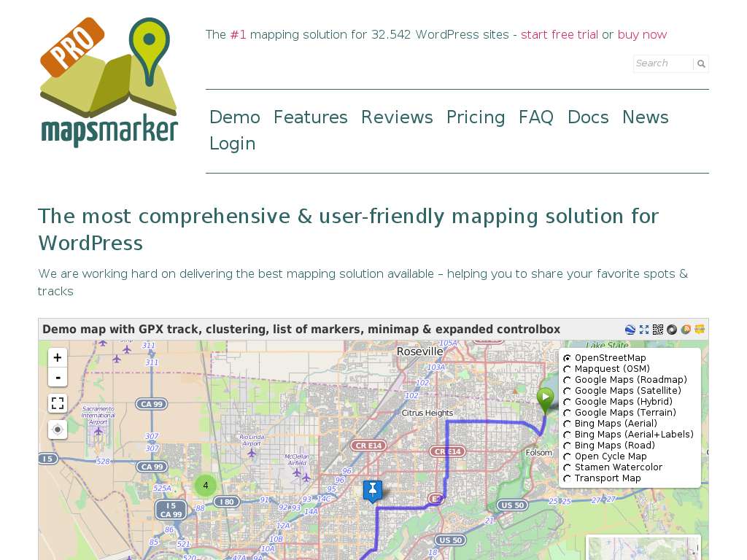This screenshot has height=560, width=747.
Task: Locate my position on the map
Action: tap(58, 429)
